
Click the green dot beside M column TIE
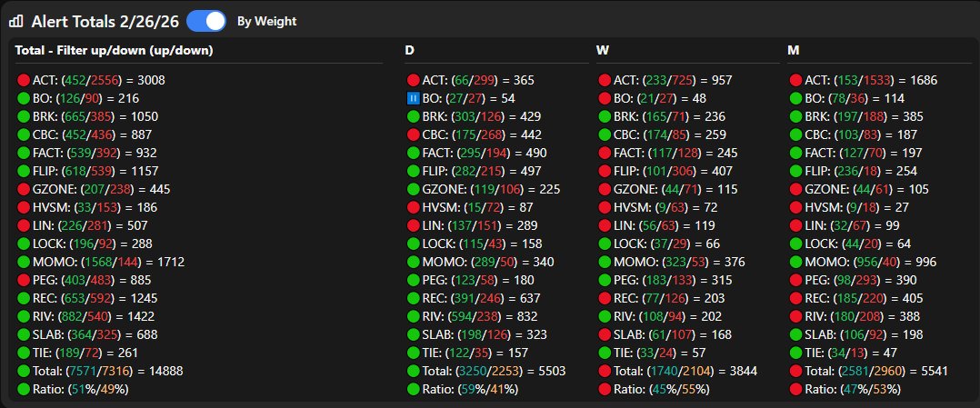[795, 353]
